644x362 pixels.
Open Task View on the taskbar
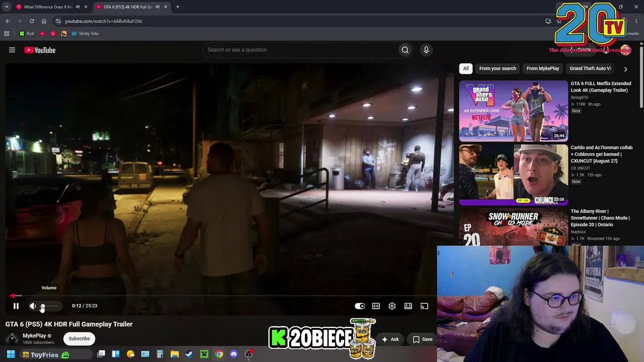[x=101, y=354]
